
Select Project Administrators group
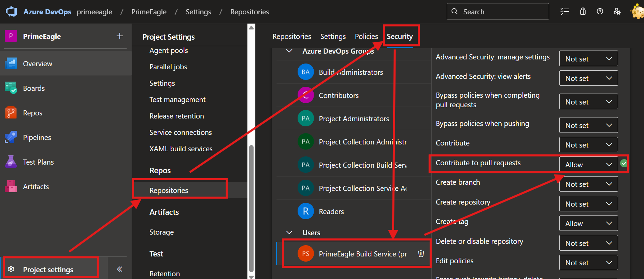click(354, 118)
